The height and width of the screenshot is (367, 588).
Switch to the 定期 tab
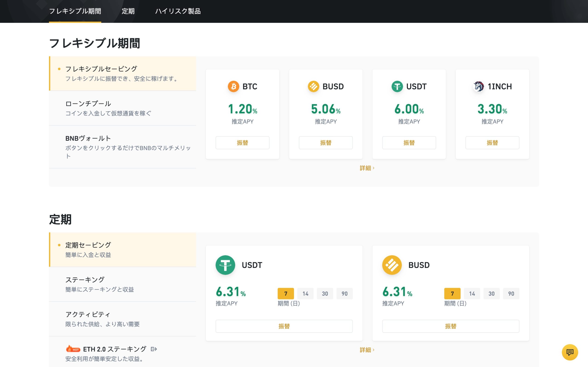pyautogui.click(x=128, y=11)
